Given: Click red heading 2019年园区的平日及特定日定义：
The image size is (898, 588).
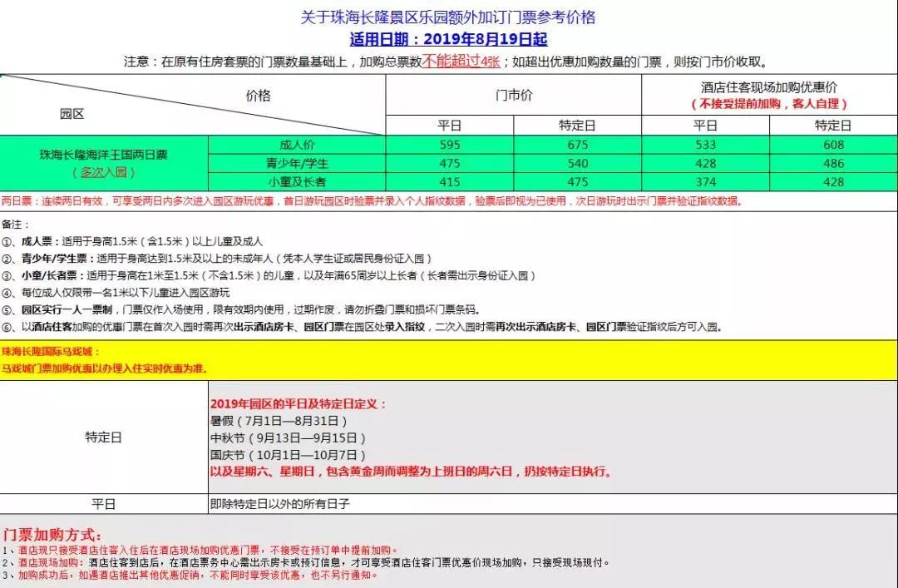Looking at the screenshot, I should [x=299, y=404].
